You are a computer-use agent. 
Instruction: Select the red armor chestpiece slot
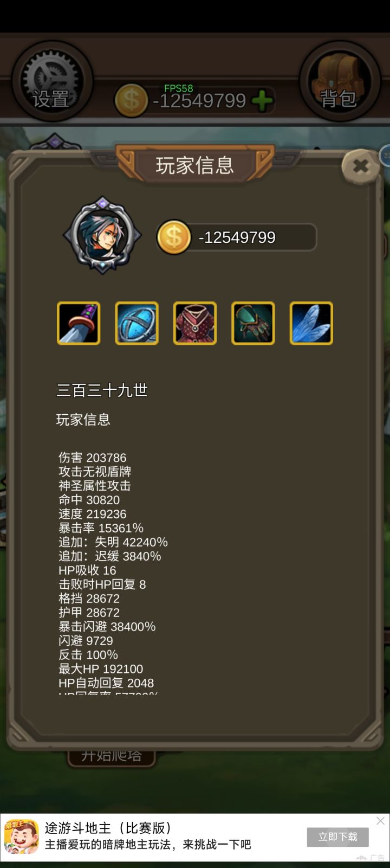[x=195, y=323]
